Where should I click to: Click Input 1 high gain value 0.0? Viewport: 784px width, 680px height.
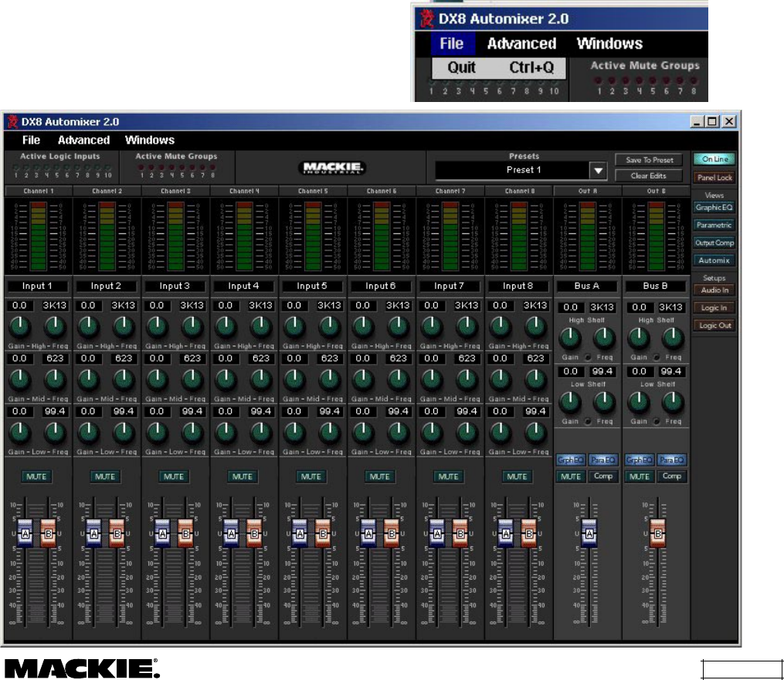(19, 306)
